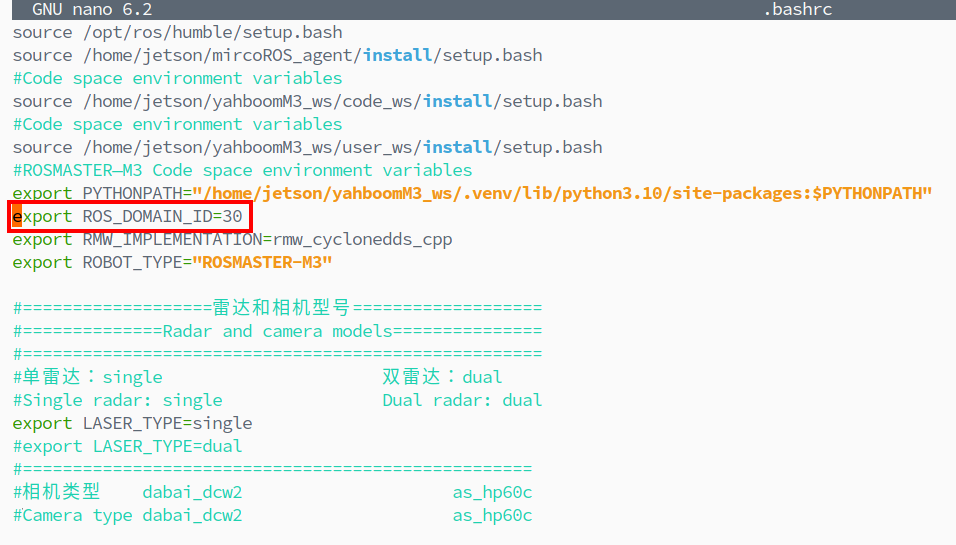The image size is (956, 545).
Task: Click the '双雷达：dual' comment text
Action: pos(442,377)
